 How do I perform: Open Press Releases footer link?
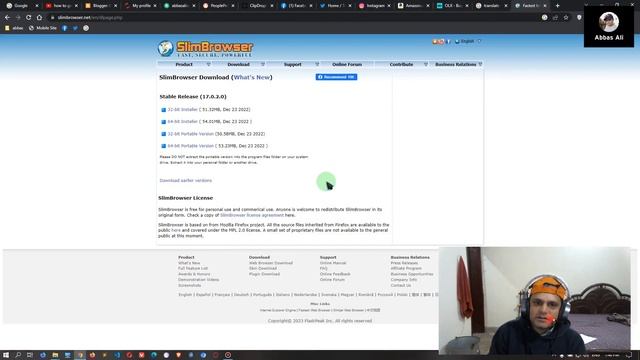click(404, 263)
